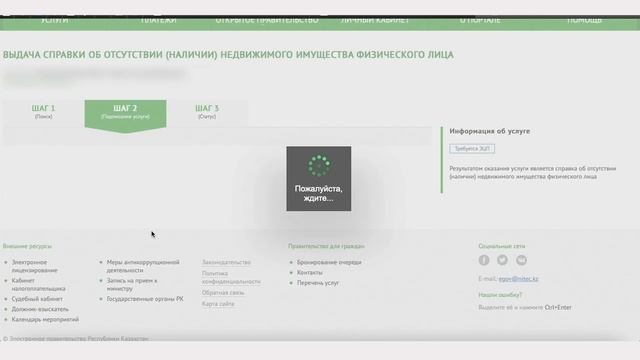Open Календарь мероприятий link

pos(45,319)
